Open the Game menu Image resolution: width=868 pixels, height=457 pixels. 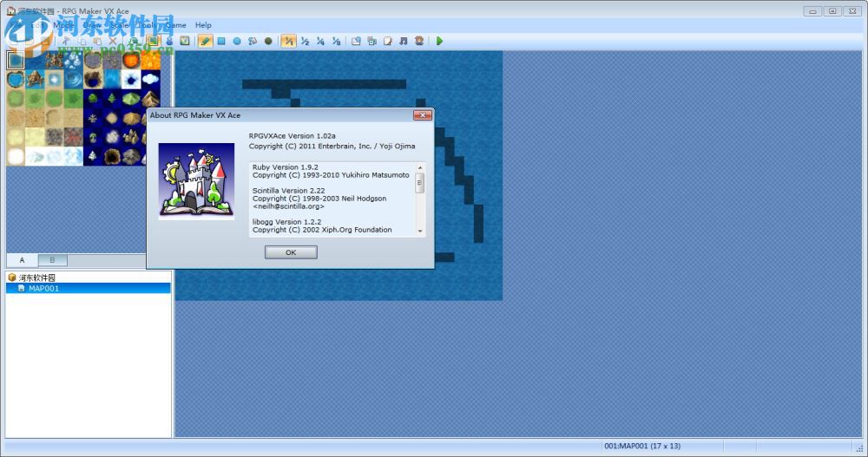[176, 25]
